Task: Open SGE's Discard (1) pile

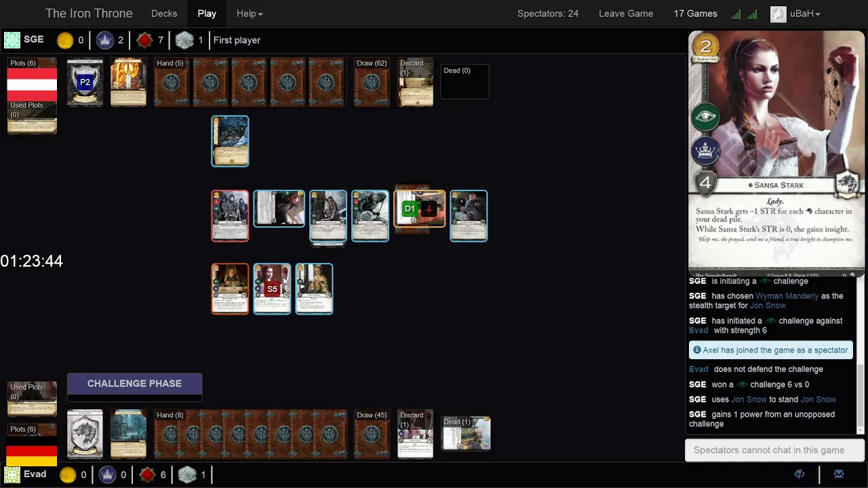Action: (x=415, y=83)
